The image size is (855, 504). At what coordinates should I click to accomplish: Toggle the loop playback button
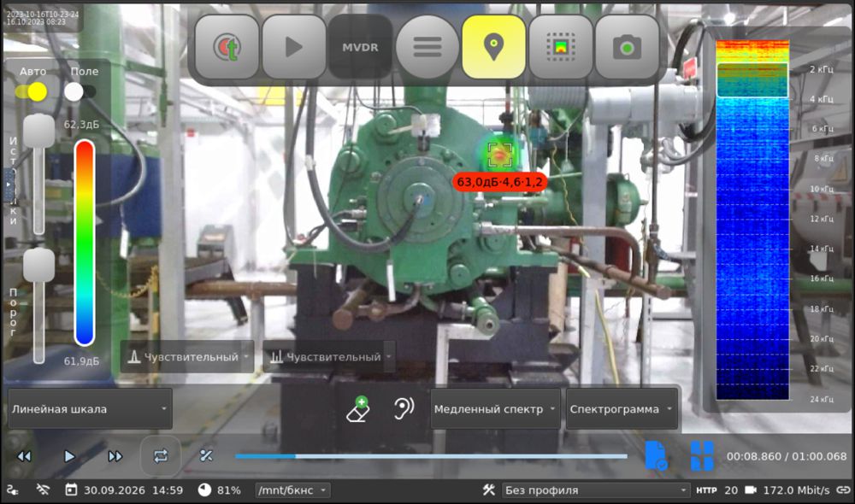(x=161, y=455)
